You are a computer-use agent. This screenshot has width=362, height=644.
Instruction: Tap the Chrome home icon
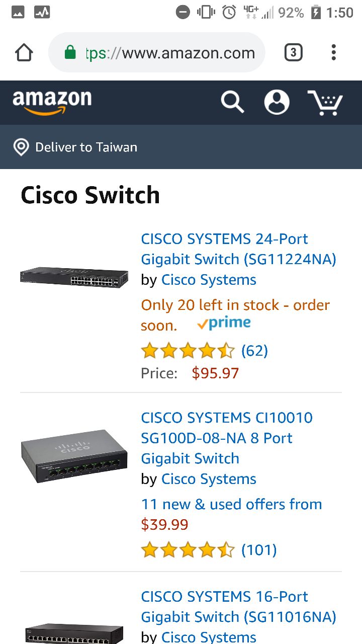24,52
